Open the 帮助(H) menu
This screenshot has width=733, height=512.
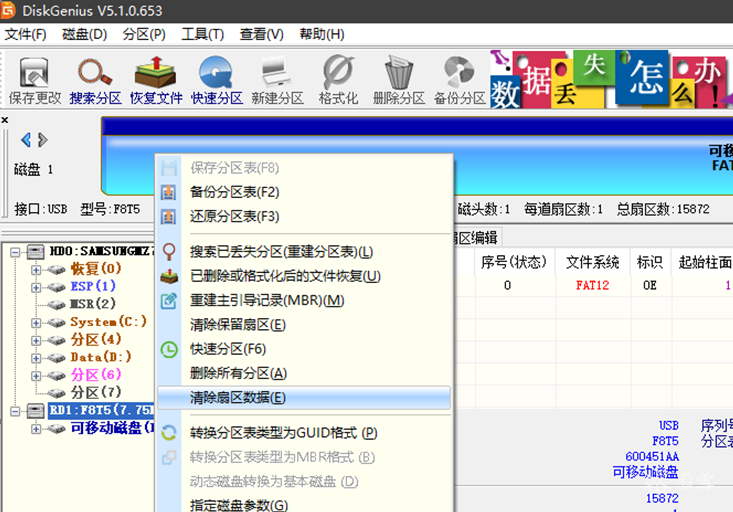click(322, 34)
